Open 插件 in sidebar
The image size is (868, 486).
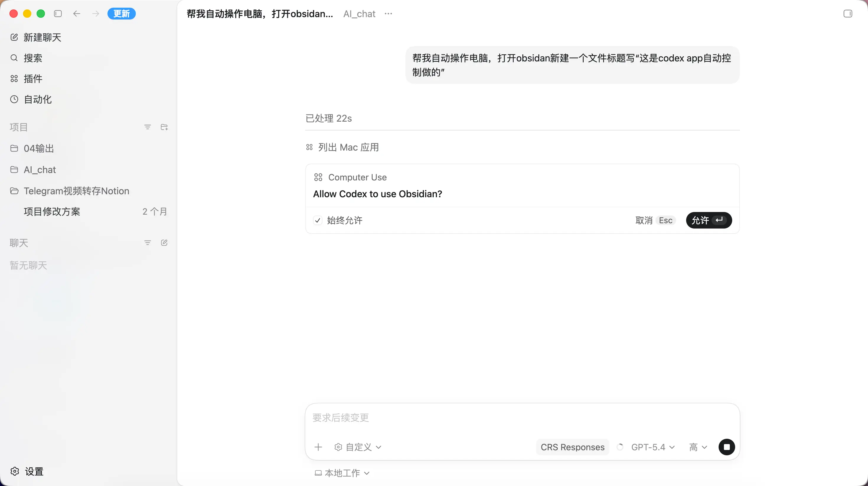click(33, 79)
